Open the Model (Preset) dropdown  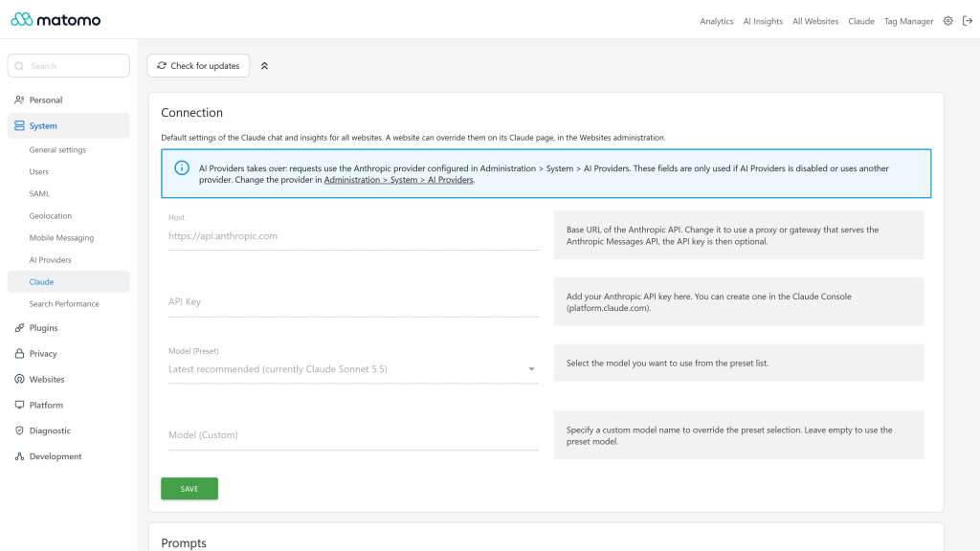tap(353, 369)
